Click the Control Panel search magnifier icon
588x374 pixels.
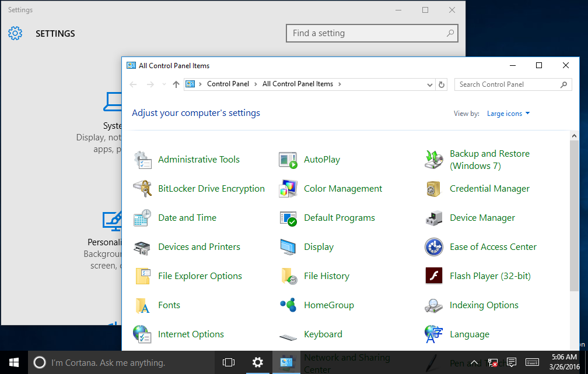(x=563, y=84)
